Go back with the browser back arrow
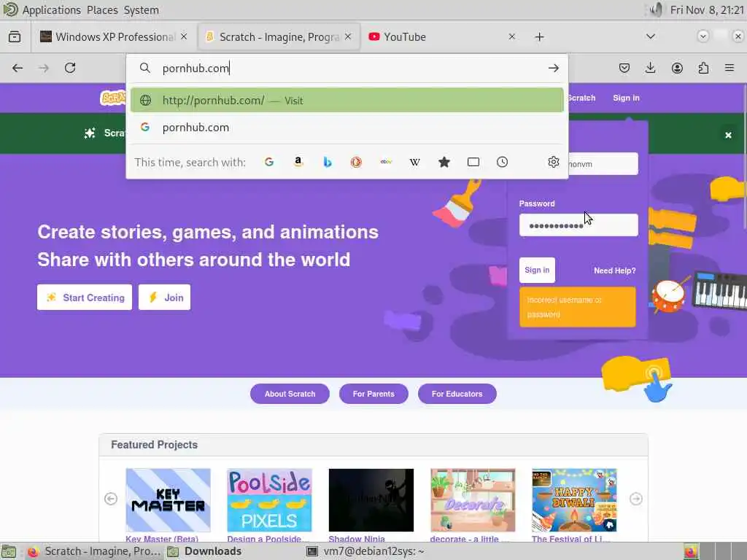 (18, 68)
